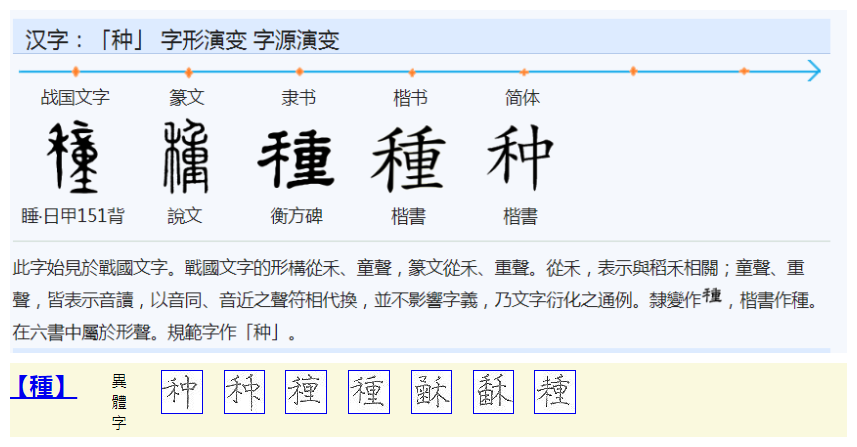This screenshot has height=447, width=857.
Task: Click the 楷书 traditional 種 glyph image
Action: pos(409,158)
